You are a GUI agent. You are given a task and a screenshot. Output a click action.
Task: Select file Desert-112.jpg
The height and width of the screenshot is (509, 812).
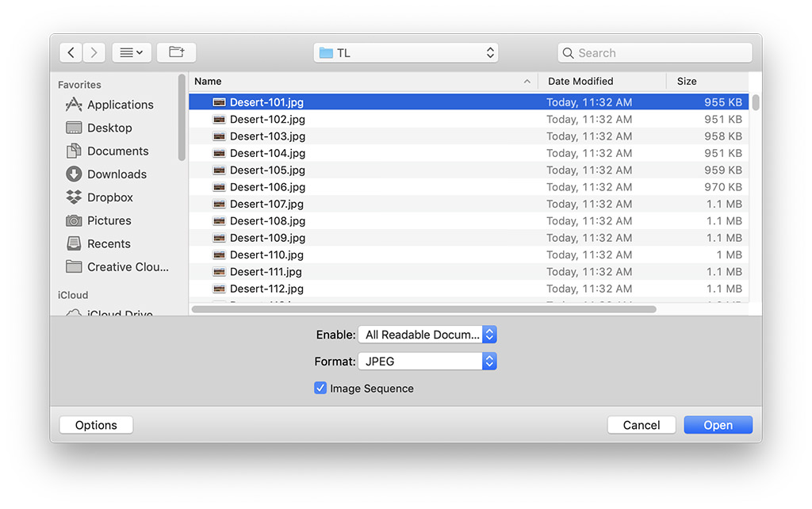[x=469, y=289]
